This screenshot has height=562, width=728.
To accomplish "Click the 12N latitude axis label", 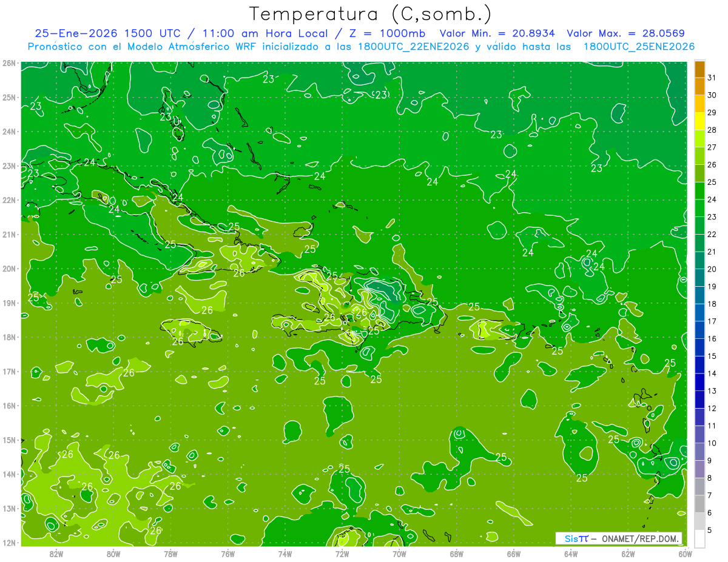I will [8, 543].
